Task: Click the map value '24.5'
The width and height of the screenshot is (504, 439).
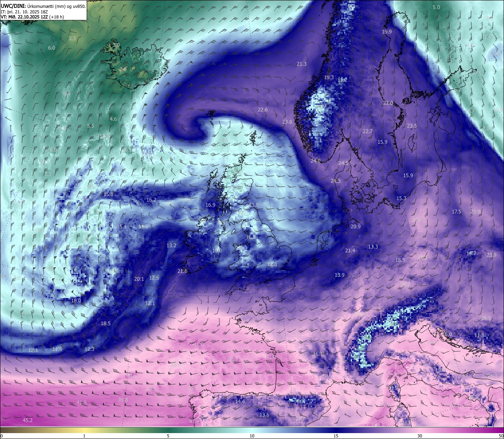Action: point(343,163)
